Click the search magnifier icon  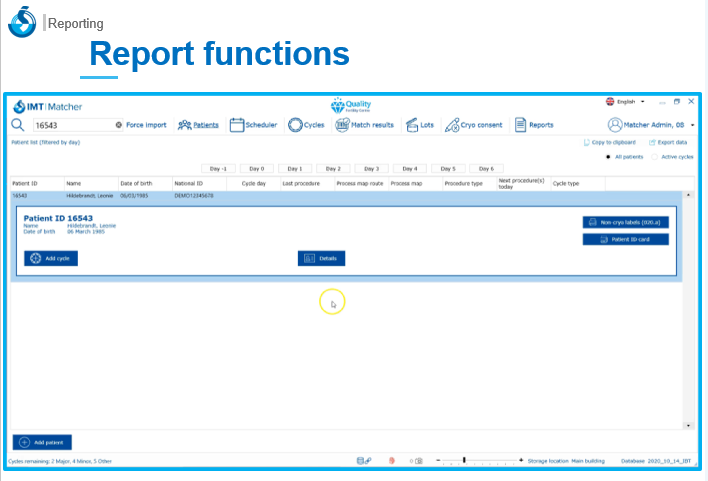(x=18, y=125)
